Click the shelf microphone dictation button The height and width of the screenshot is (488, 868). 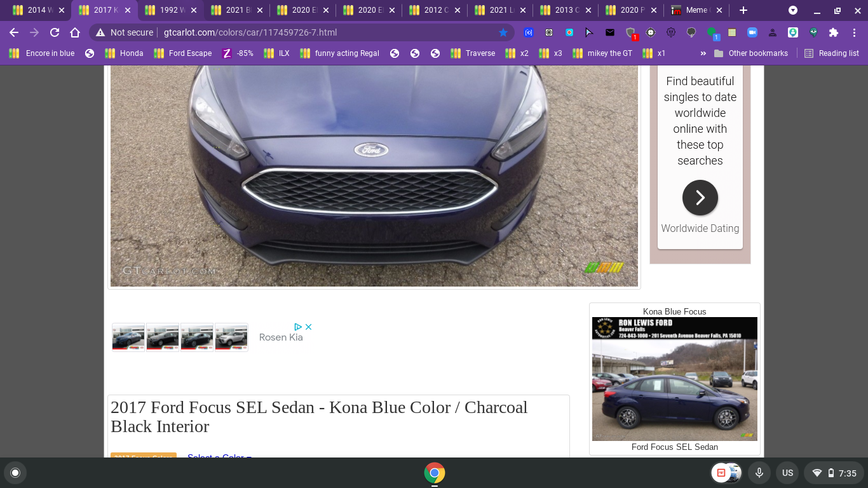point(759,473)
